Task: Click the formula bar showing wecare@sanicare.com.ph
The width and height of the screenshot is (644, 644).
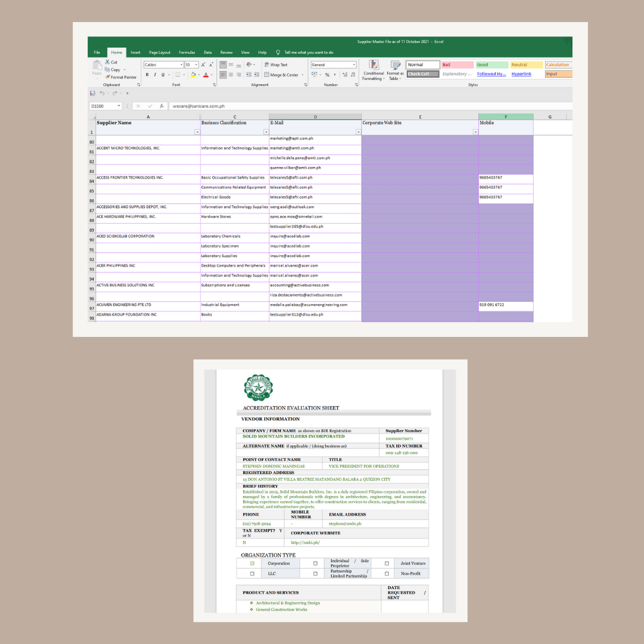Action: pos(370,106)
